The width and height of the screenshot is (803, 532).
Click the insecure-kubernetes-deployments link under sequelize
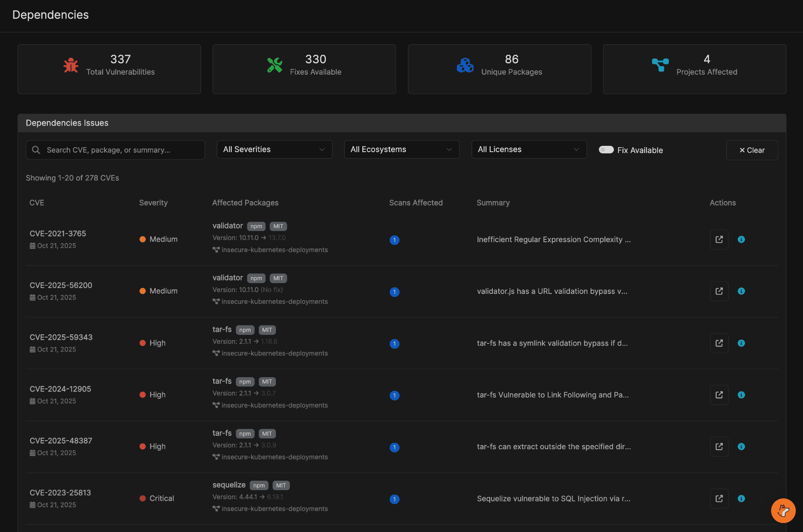(x=274, y=509)
